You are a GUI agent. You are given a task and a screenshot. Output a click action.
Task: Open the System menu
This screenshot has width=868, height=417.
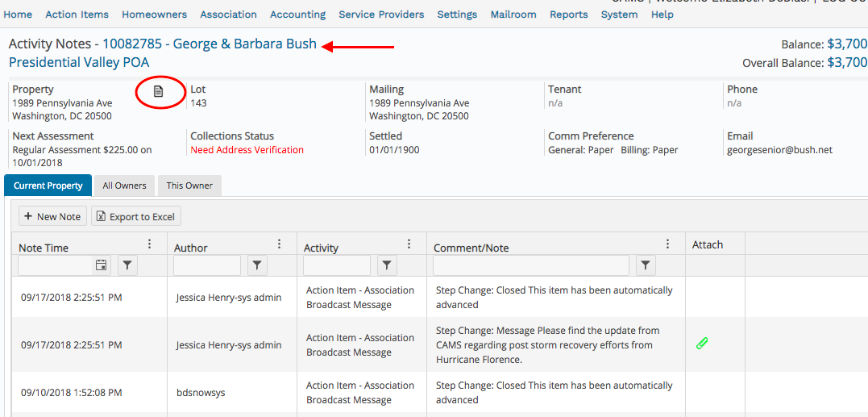click(620, 15)
